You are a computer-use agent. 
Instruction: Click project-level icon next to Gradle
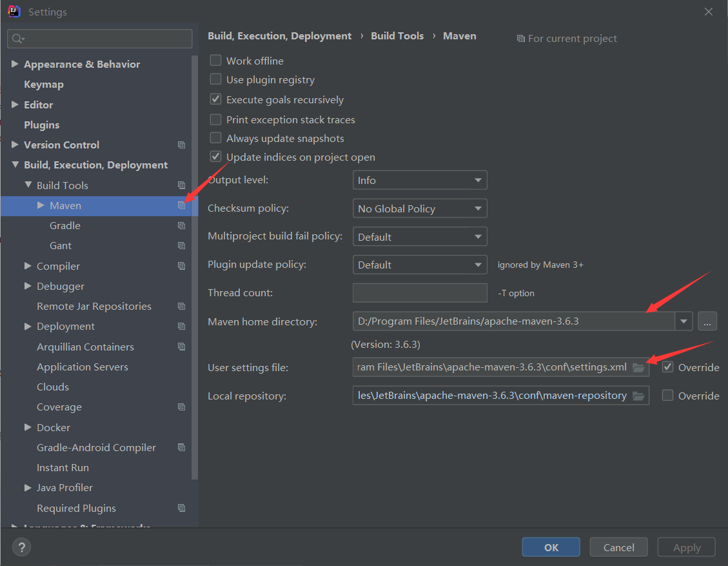(x=182, y=225)
